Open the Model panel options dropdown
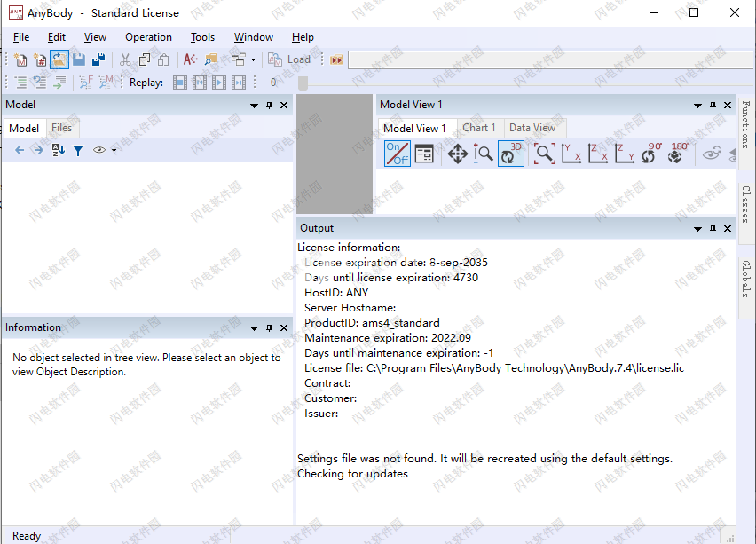This screenshot has height=544, width=756. click(x=254, y=105)
